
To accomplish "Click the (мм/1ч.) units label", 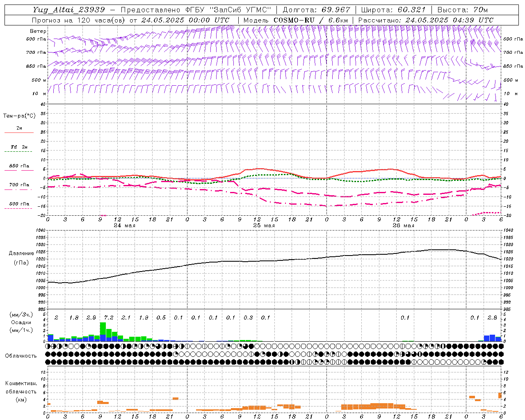I will pyautogui.click(x=21, y=330).
